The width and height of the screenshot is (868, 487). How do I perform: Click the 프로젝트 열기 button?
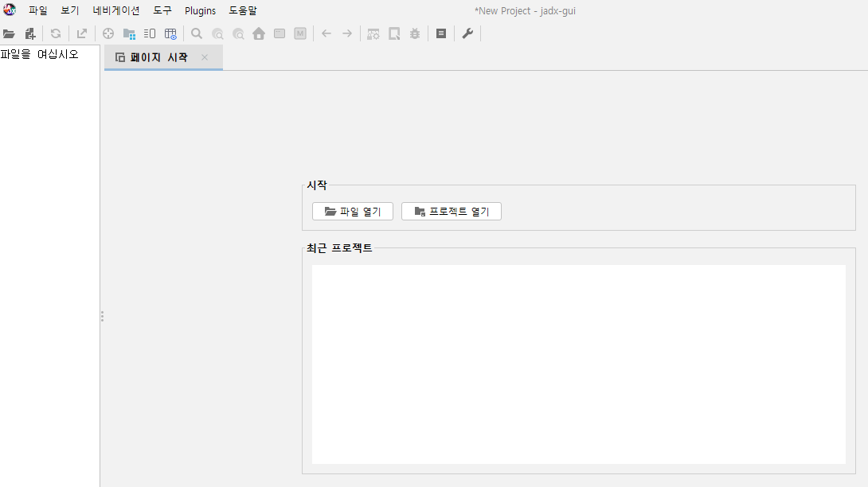[x=452, y=212]
